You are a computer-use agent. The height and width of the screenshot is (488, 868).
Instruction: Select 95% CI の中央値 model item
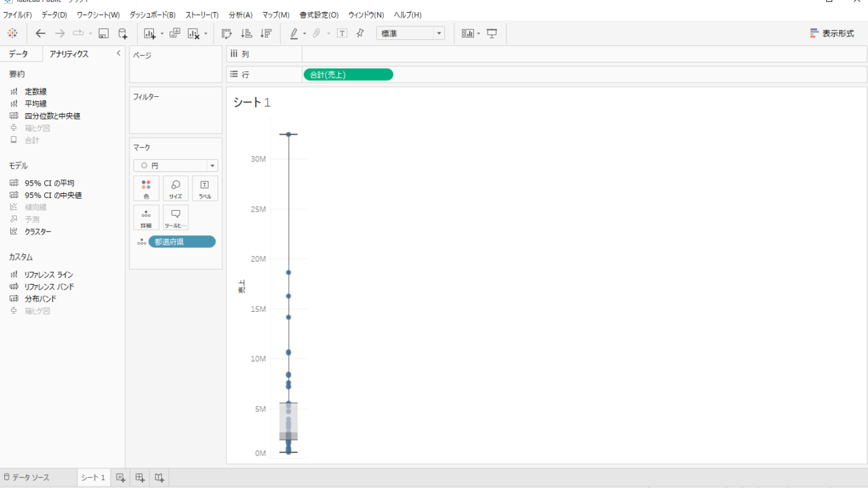(x=53, y=195)
